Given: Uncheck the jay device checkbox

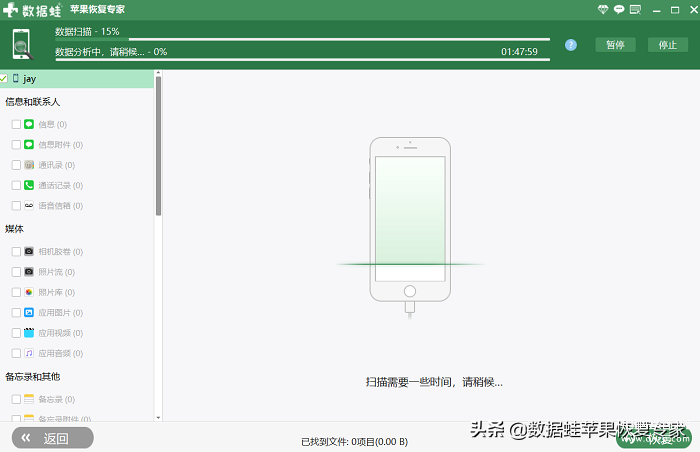Looking at the screenshot, I should click(x=4, y=79).
